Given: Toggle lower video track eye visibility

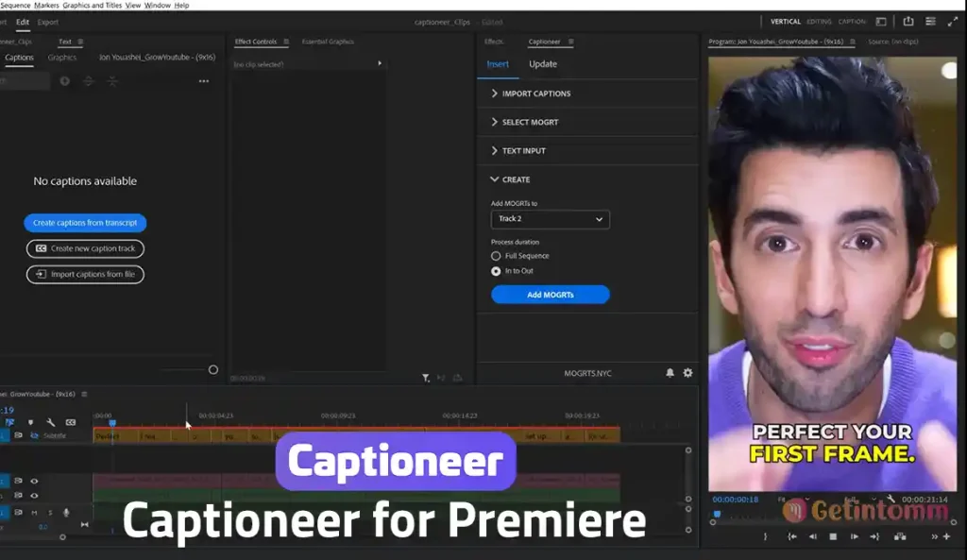Looking at the screenshot, I should click(34, 495).
